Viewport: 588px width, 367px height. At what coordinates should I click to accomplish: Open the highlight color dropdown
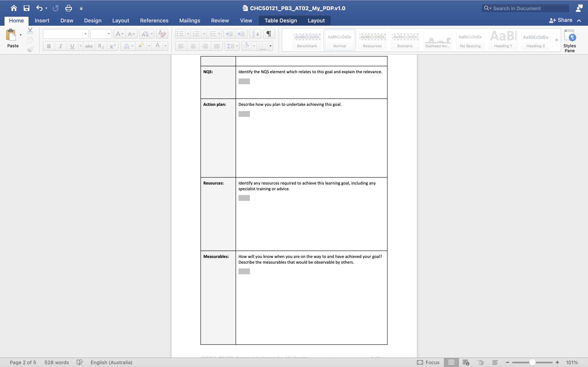149,46
